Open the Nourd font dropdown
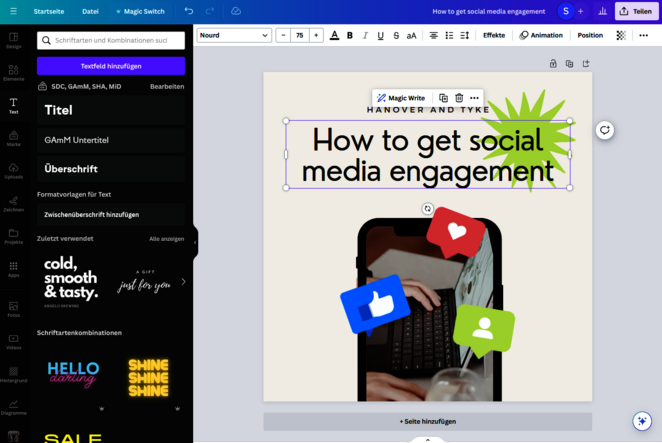The image size is (662, 443). 234,35
